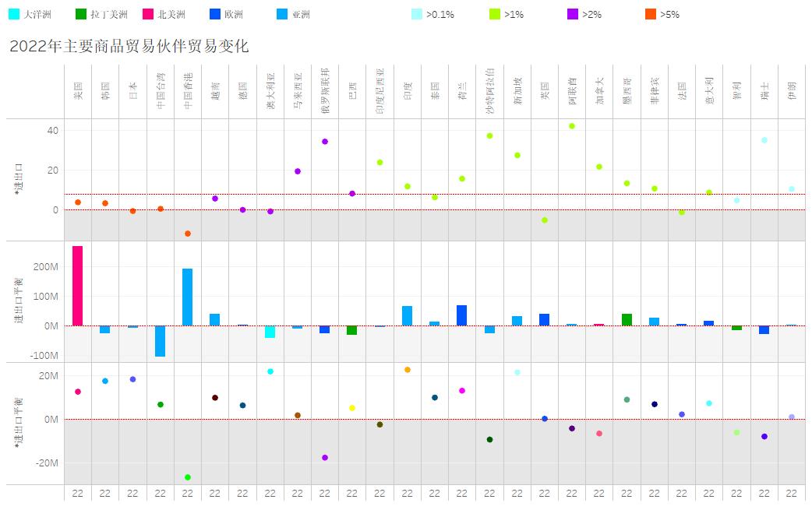Screen dimensions: 812x510
Task: Select the >0.1% legend swatch
Action: click(x=417, y=14)
